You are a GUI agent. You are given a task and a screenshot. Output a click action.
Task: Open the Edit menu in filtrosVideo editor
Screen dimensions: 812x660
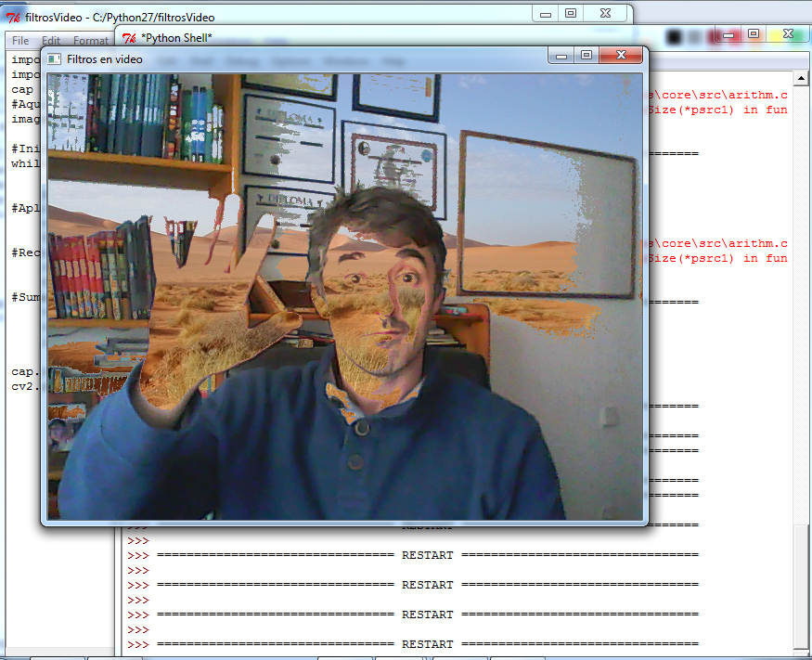coord(51,41)
